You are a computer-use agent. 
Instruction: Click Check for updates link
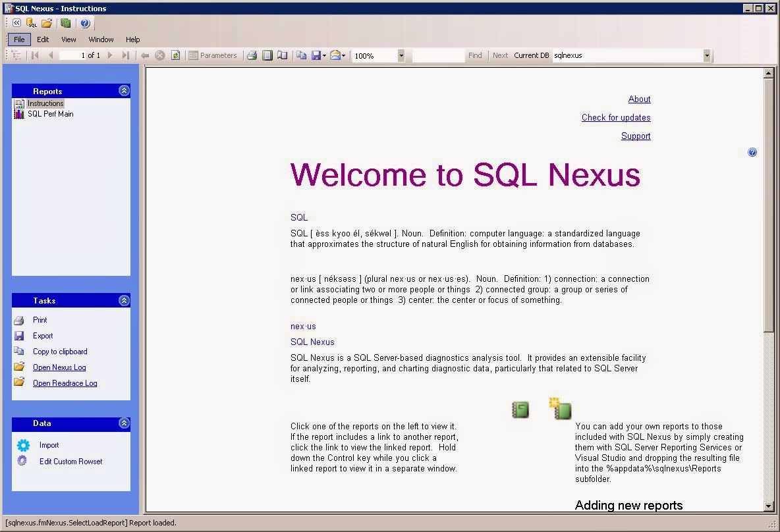click(x=616, y=117)
